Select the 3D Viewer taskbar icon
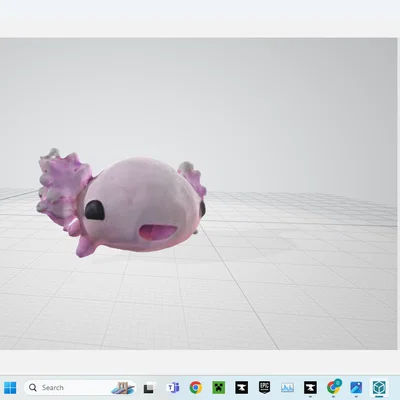The image size is (400, 400). click(x=379, y=388)
